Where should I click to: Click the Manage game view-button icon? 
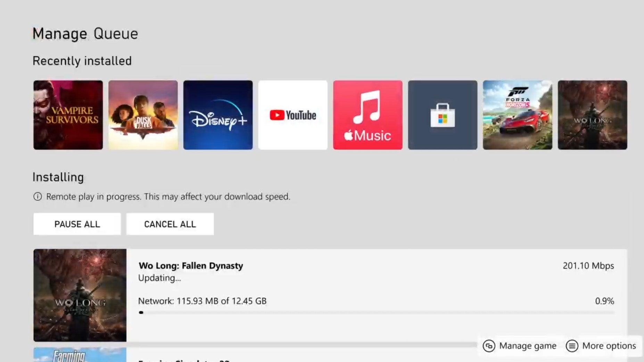489,346
